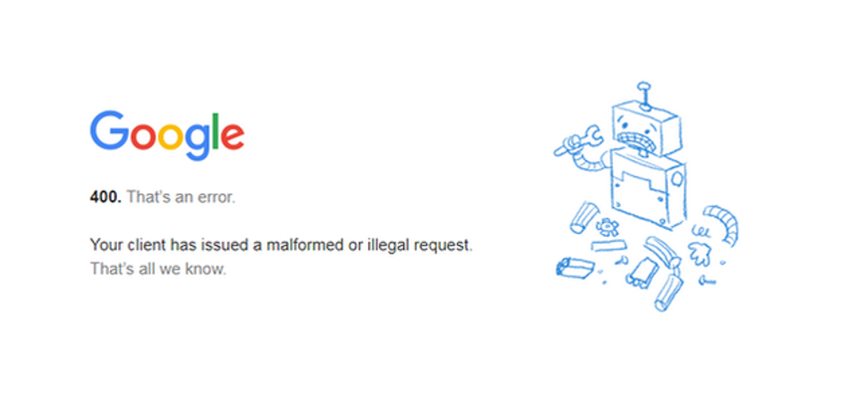Click the antenna atop the robot's head
Image resolution: width=868 pixels, height=398 pixels.
645,96
